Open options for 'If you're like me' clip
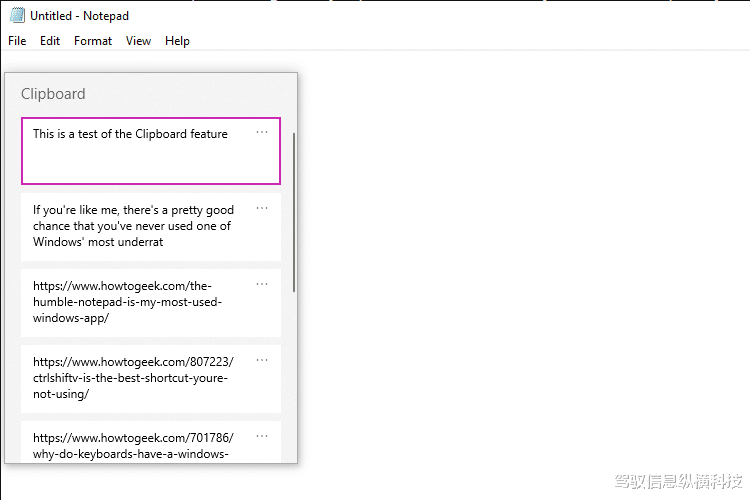This screenshot has width=750, height=500. [x=262, y=208]
